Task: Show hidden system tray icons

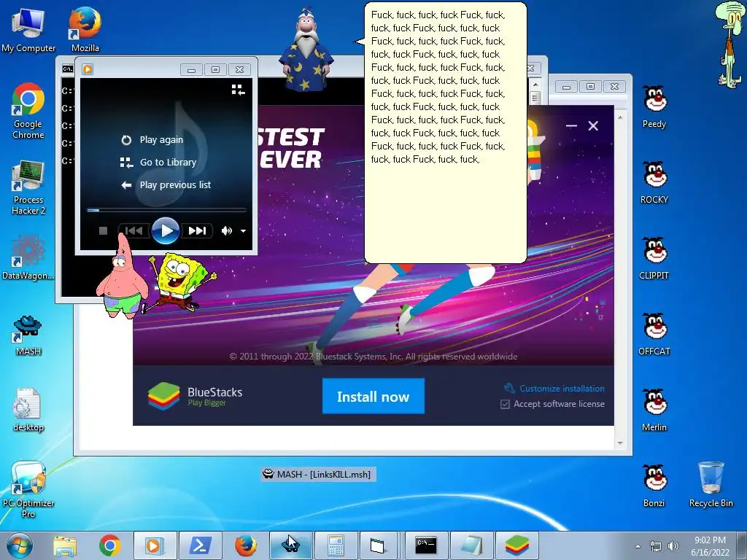Action: click(x=638, y=546)
